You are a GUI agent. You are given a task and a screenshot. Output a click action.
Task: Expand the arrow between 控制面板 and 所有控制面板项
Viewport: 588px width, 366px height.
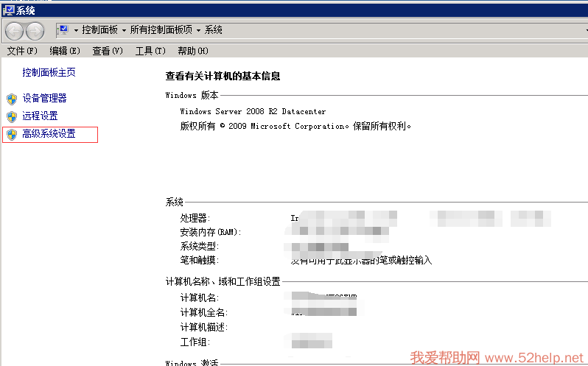[x=124, y=31]
